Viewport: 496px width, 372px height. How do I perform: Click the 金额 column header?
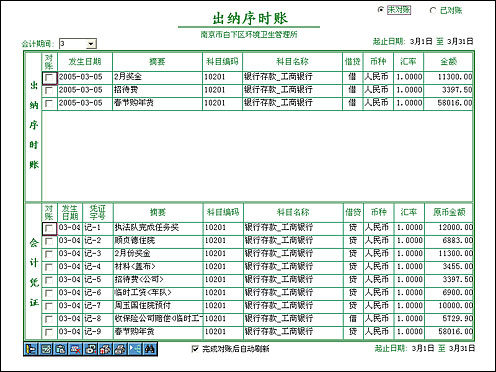pyautogui.click(x=448, y=61)
